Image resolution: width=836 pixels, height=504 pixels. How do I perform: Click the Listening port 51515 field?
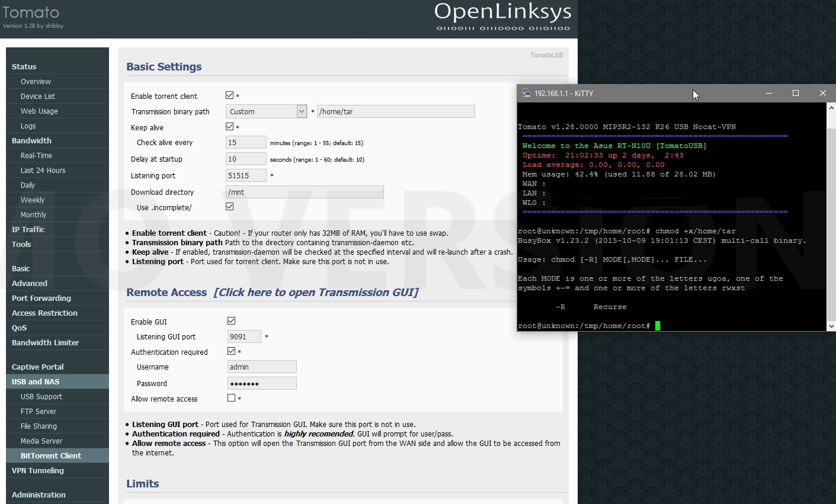[x=246, y=175]
